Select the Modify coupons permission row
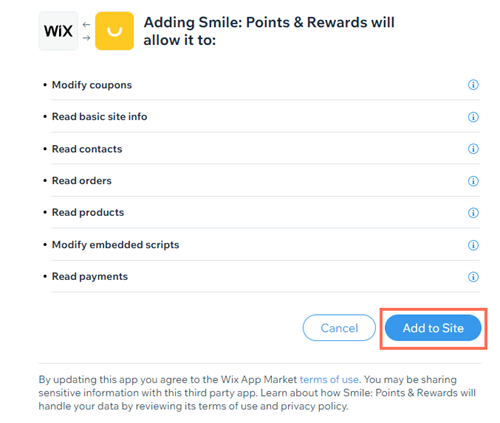The height and width of the screenshot is (423, 500). coord(262,85)
